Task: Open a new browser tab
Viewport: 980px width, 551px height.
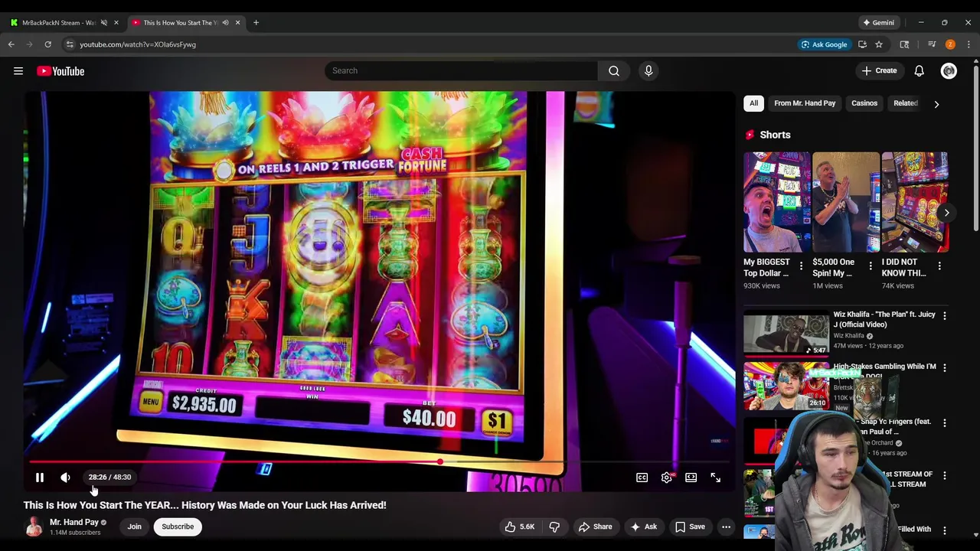Action: click(256, 22)
